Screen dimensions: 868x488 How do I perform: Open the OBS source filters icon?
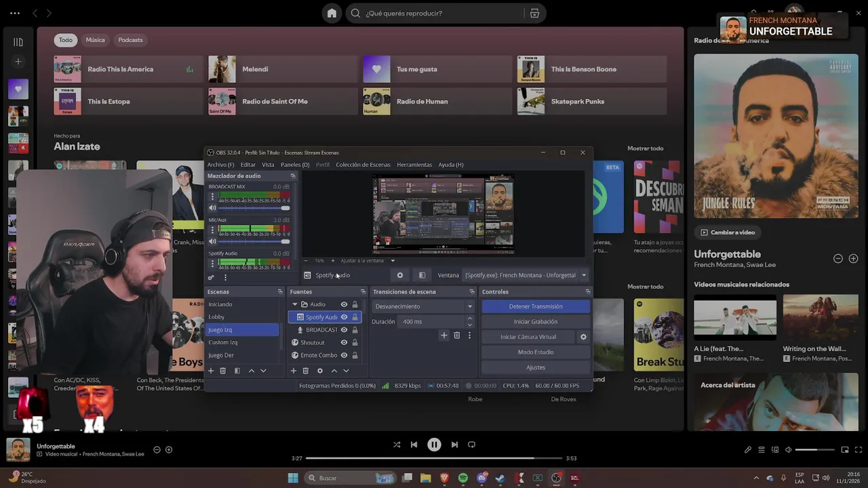click(x=422, y=275)
